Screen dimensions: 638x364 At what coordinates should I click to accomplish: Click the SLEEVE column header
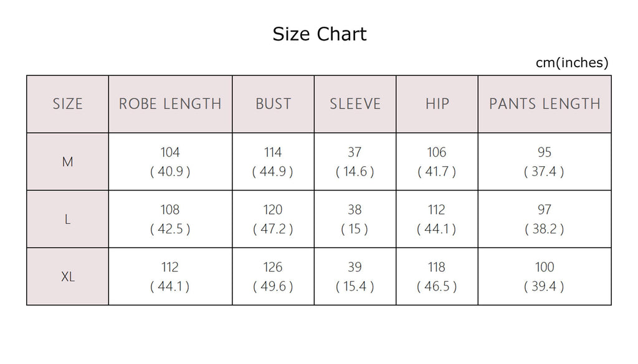[355, 104]
